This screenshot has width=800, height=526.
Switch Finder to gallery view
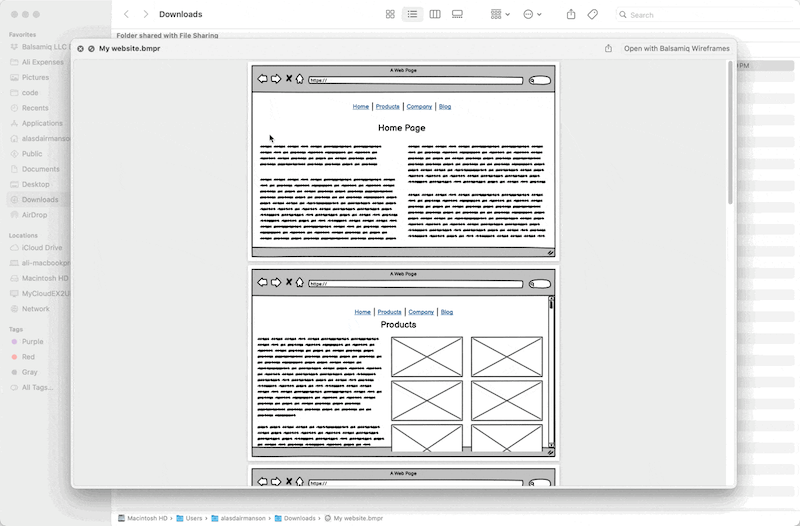coord(457,14)
